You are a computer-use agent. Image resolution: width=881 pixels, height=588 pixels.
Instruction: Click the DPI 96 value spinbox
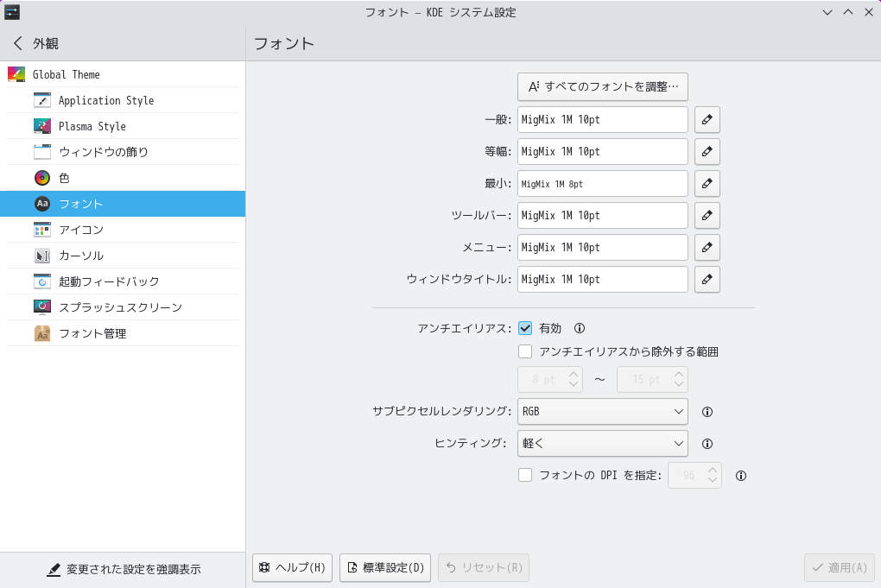pos(694,476)
